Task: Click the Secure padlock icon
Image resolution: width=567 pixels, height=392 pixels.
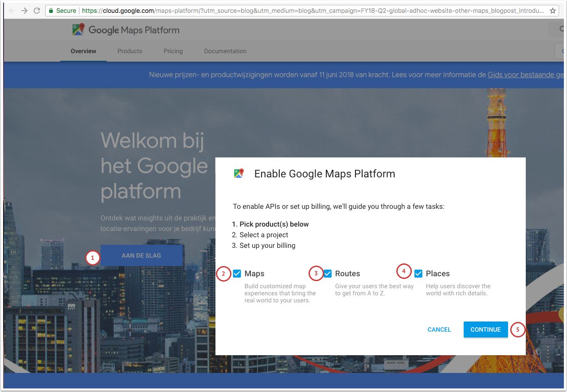Action: coord(51,11)
